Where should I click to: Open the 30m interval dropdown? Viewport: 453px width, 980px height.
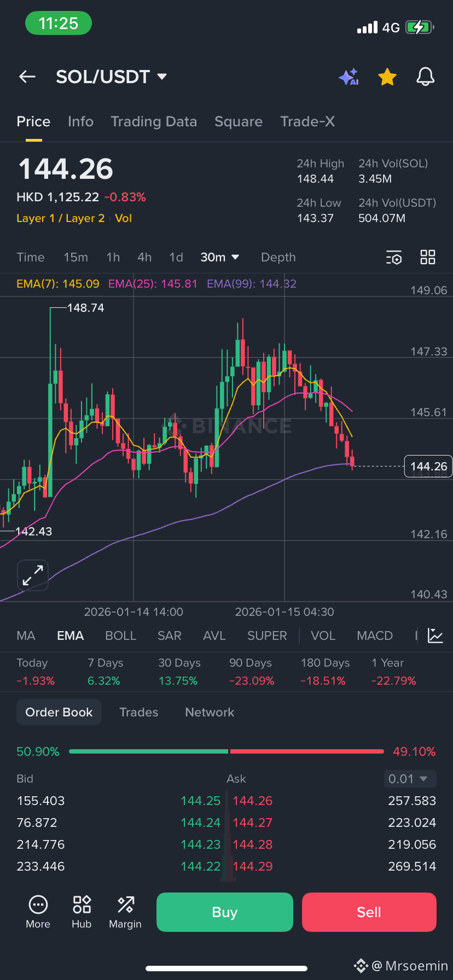220,257
